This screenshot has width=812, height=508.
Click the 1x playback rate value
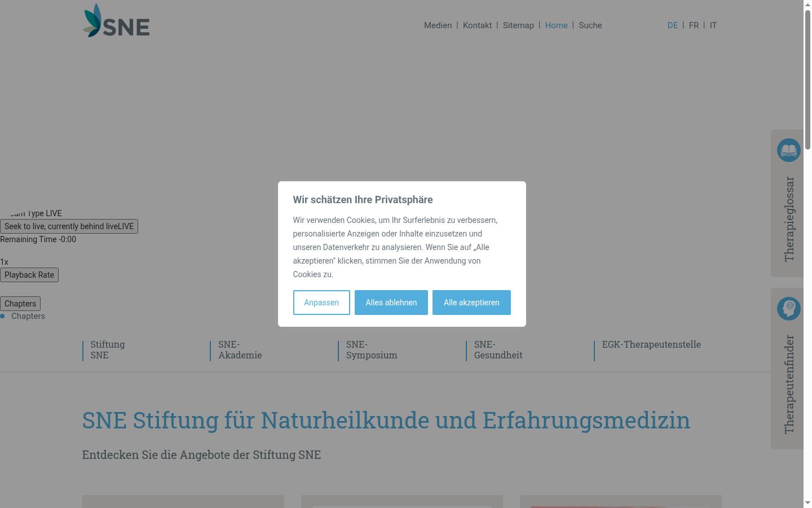click(4, 262)
